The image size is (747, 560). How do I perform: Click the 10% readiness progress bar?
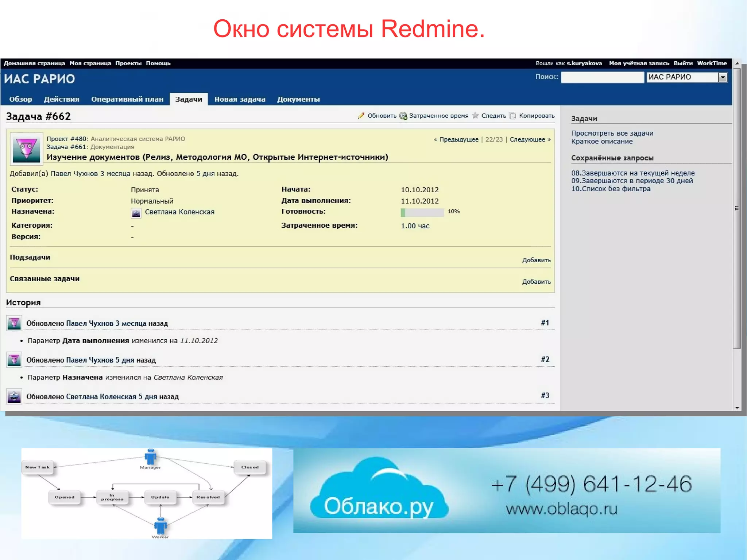click(422, 212)
